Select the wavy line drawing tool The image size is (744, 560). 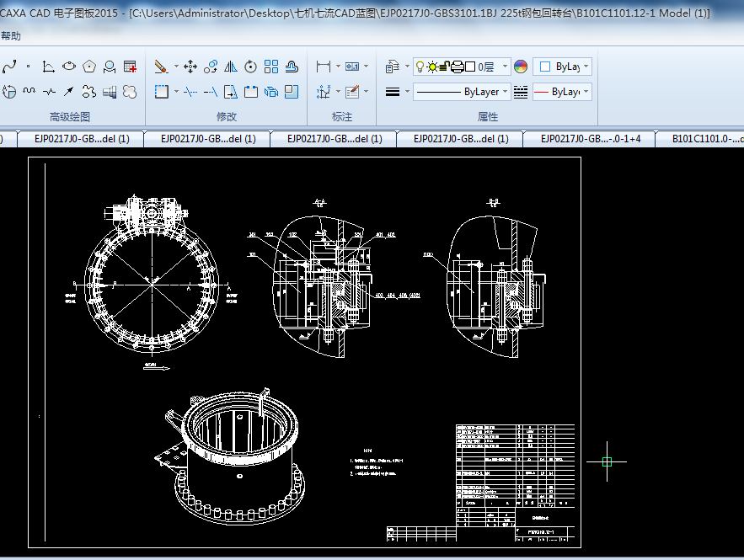(x=29, y=91)
